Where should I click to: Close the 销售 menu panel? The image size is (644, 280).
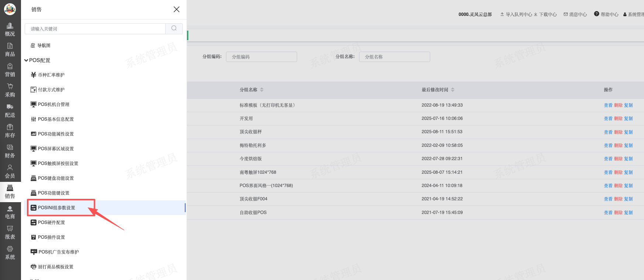pyautogui.click(x=177, y=9)
